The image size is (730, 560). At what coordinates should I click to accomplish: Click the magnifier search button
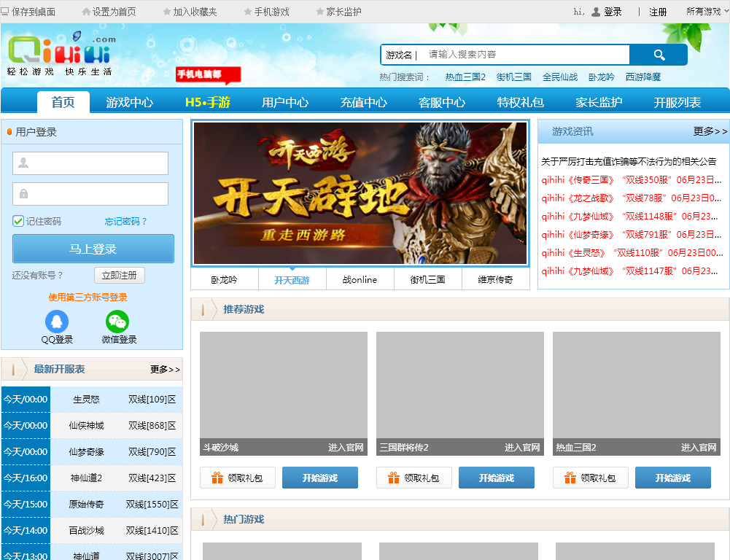[659, 55]
